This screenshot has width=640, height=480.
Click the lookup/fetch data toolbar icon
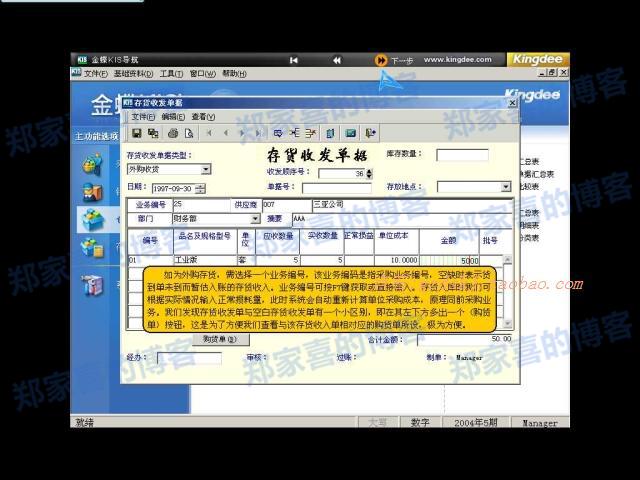pyautogui.click(x=278, y=133)
